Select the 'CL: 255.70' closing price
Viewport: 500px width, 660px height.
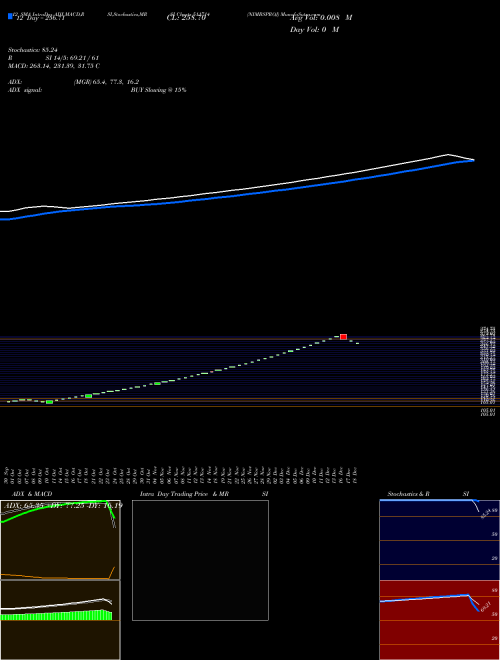pos(186,18)
